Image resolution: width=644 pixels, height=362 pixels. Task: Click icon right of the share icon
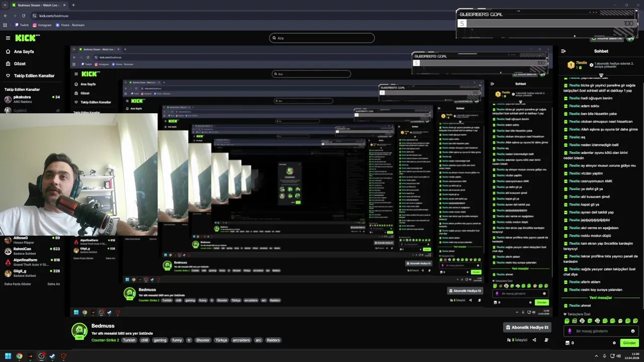click(546, 340)
